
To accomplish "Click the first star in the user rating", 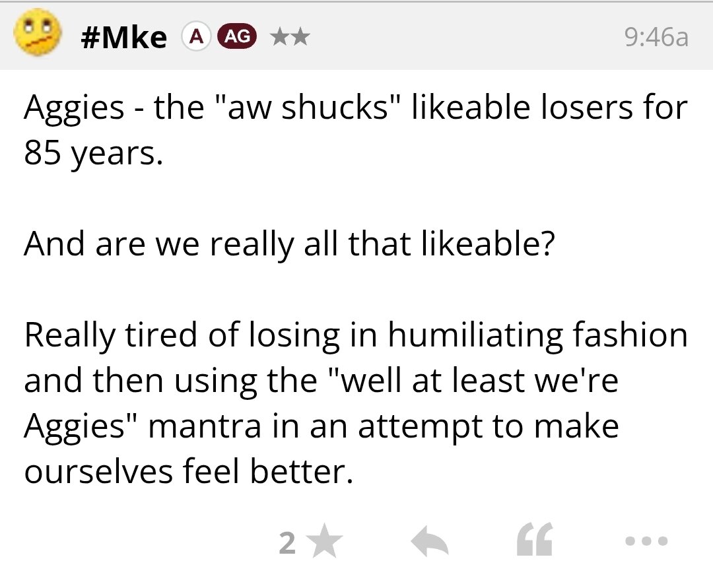I will coord(281,37).
